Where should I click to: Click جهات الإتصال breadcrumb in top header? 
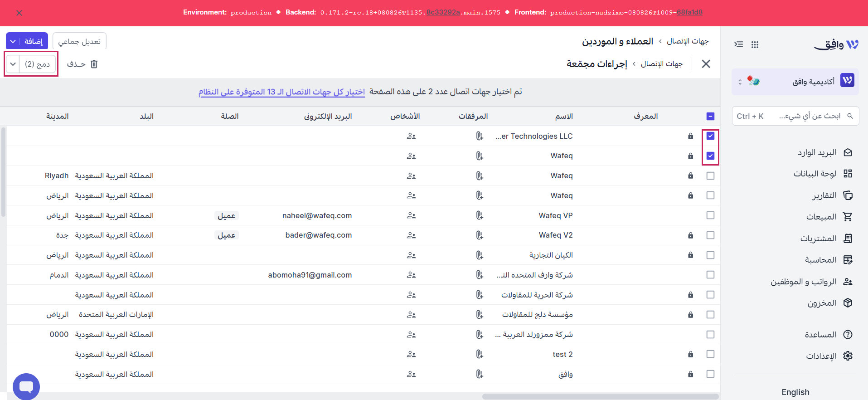[688, 41]
